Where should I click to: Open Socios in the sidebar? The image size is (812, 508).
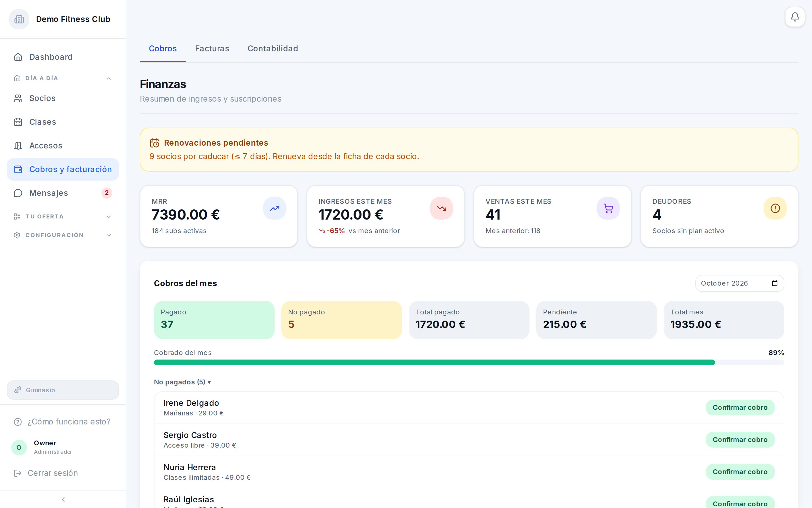click(x=63, y=98)
